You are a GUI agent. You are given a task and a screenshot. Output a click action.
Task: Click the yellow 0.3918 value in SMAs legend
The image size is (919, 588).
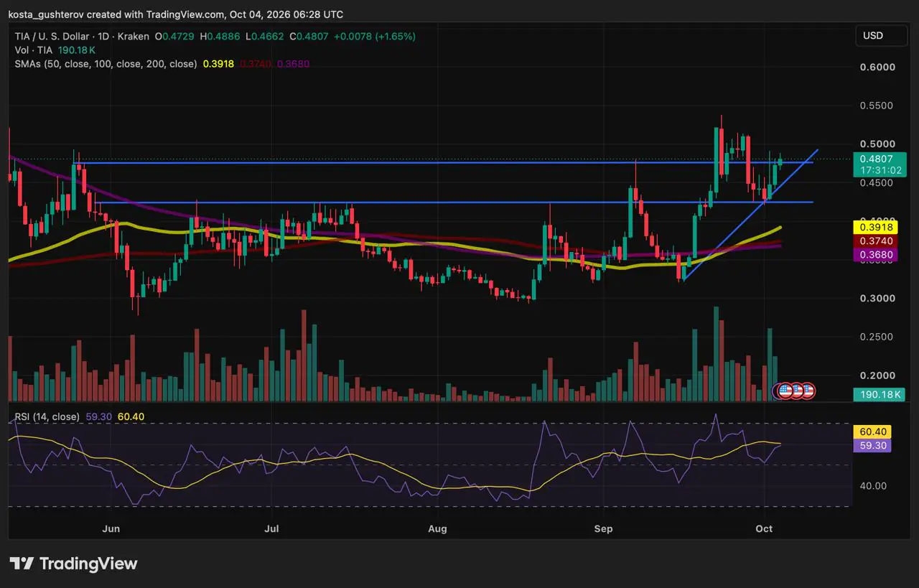point(218,64)
